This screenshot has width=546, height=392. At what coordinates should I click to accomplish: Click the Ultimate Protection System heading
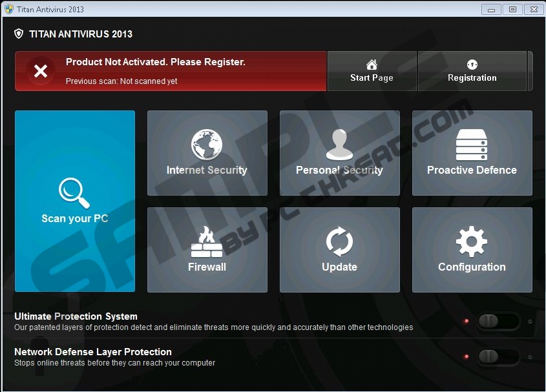pos(76,316)
